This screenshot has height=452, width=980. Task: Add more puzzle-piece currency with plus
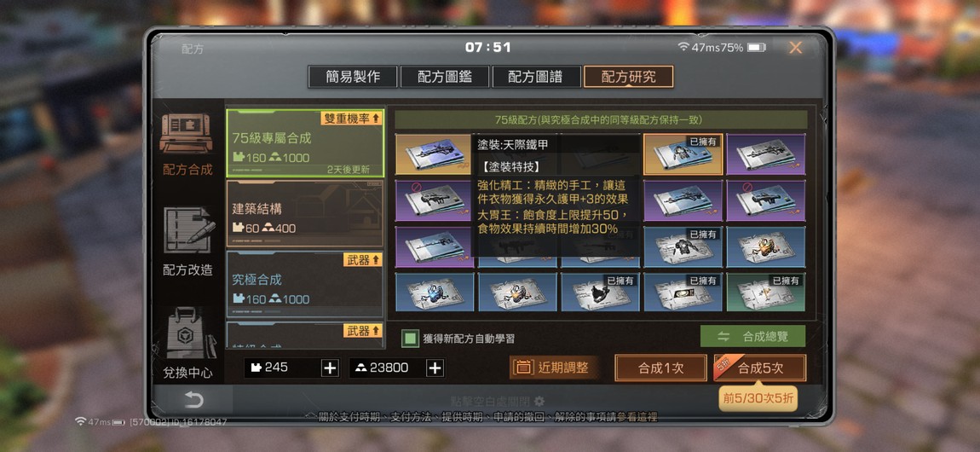pyautogui.click(x=330, y=368)
